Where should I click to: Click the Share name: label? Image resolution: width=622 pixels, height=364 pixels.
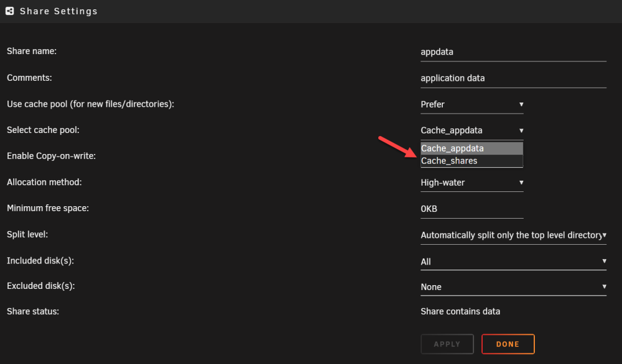coord(32,51)
